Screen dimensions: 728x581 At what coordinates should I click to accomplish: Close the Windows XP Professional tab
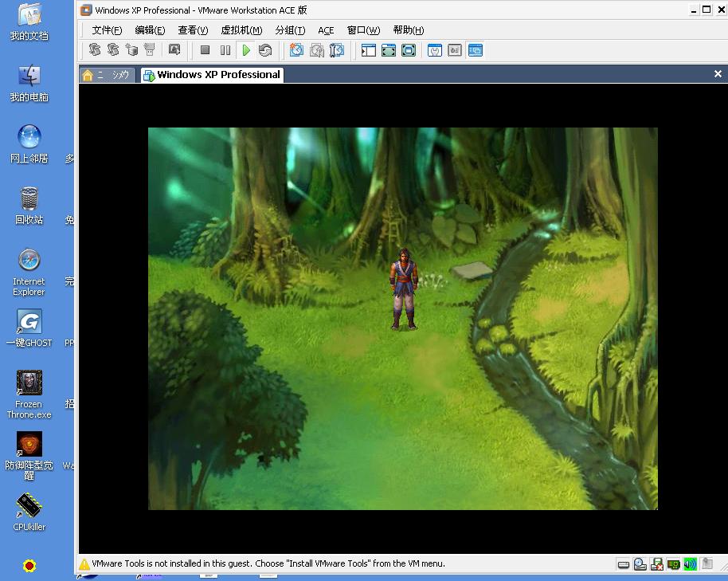(718, 74)
